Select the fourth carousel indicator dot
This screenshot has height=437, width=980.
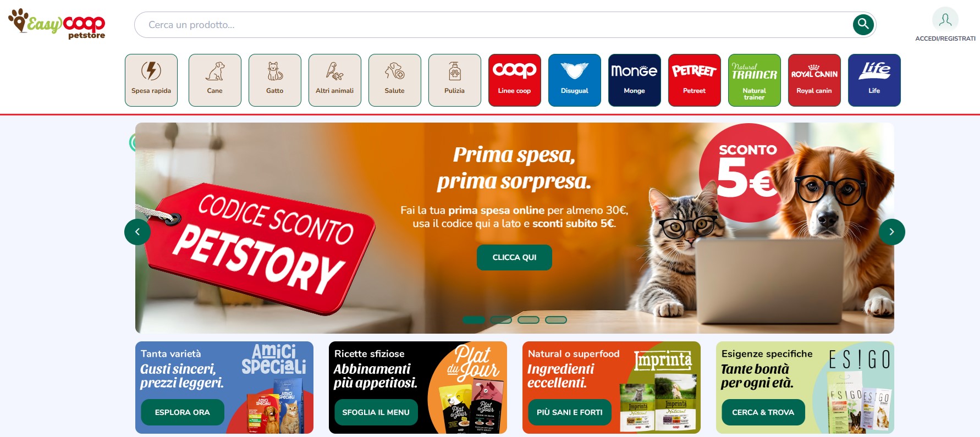pos(556,320)
